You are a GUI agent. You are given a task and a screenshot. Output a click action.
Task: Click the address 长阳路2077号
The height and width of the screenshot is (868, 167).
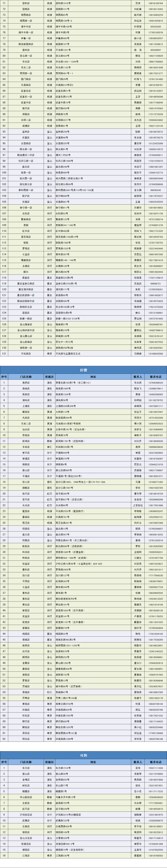63,120
